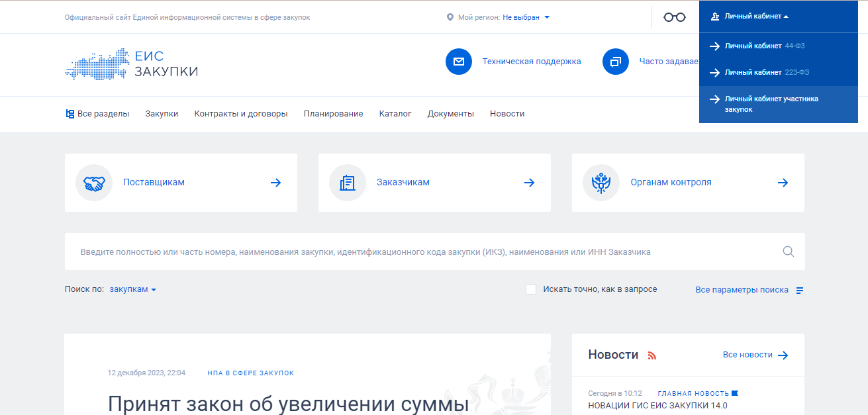
Task: Click the handshake icon in Поставщикам card
Action: pos(94,183)
